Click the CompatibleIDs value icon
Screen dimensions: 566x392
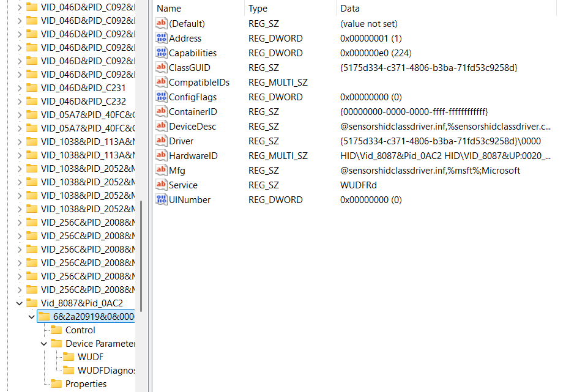tap(162, 82)
